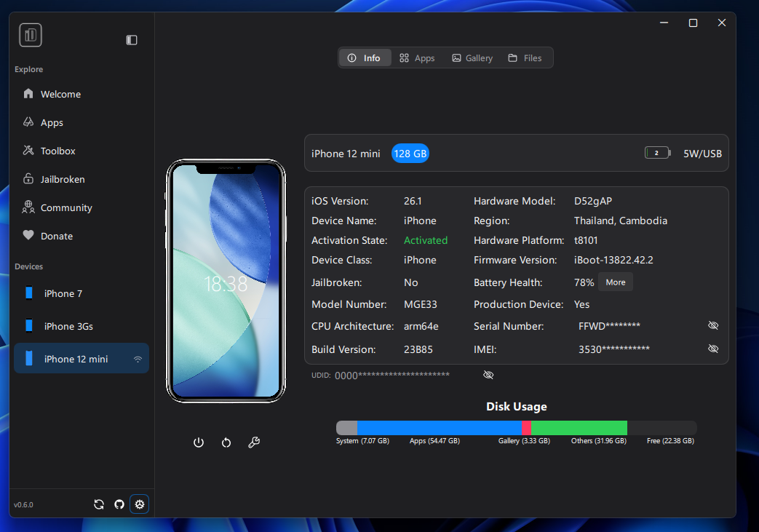
Task: Reveal the hidden Serial Number
Action: coord(713,325)
